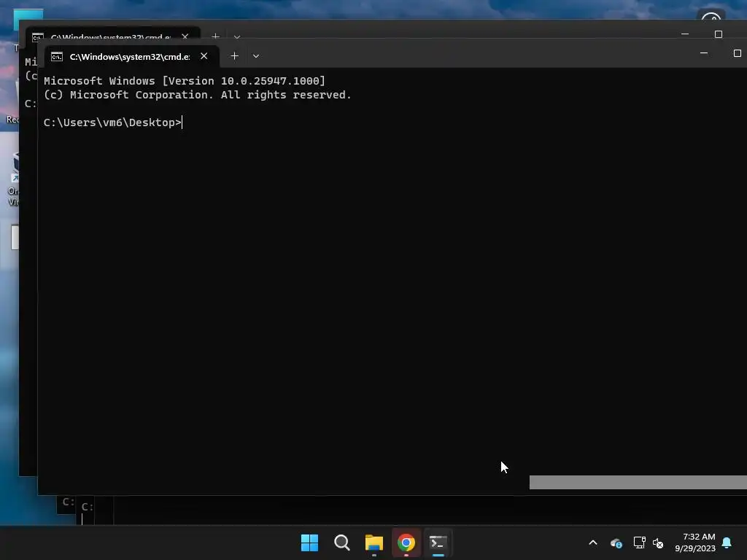This screenshot has height=560, width=747.
Task: Click the Windows version text line
Action: click(x=185, y=81)
